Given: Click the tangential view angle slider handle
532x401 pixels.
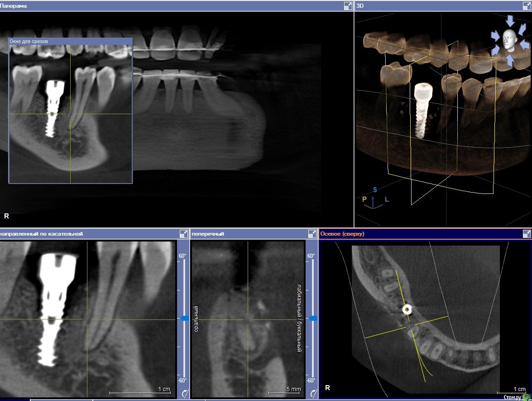Looking at the screenshot, I should click(184, 319).
